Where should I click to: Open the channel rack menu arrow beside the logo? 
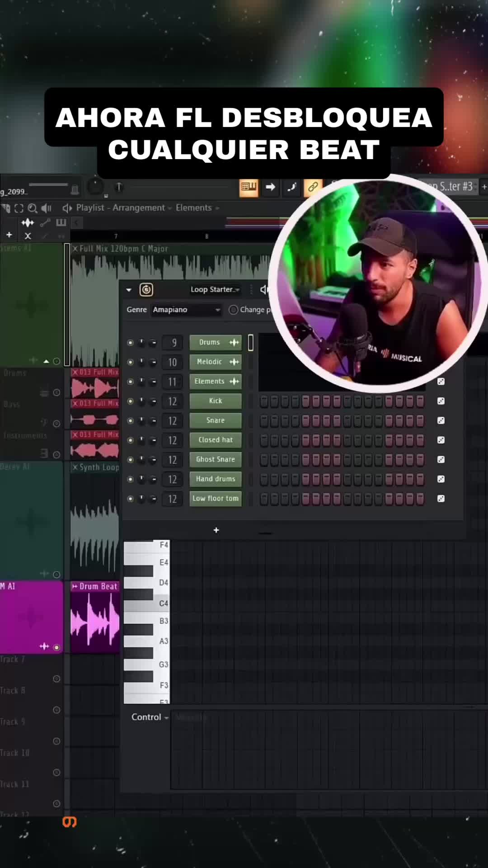point(129,290)
